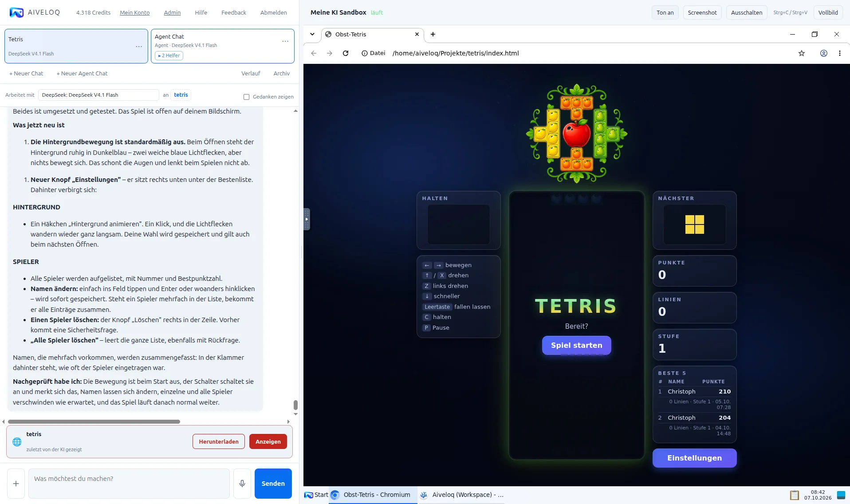Open the Mein Konto link
The width and height of the screenshot is (850, 504).
coord(135,12)
